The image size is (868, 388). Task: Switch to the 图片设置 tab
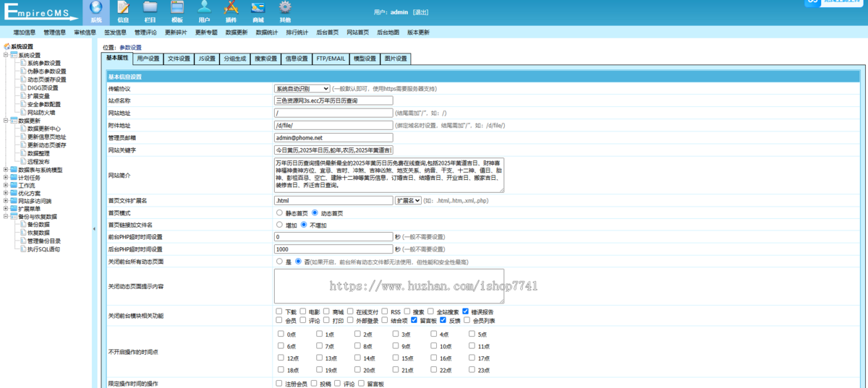396,59
